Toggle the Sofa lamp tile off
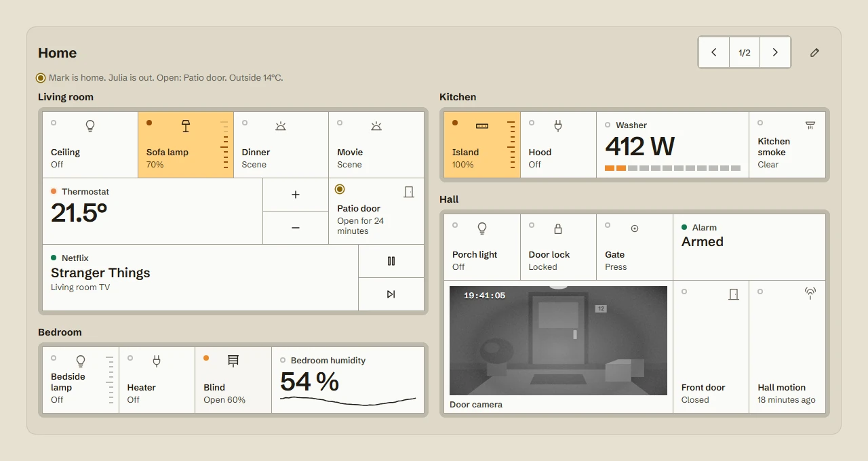Screen dimensions: 868x461 click(186, 144)
